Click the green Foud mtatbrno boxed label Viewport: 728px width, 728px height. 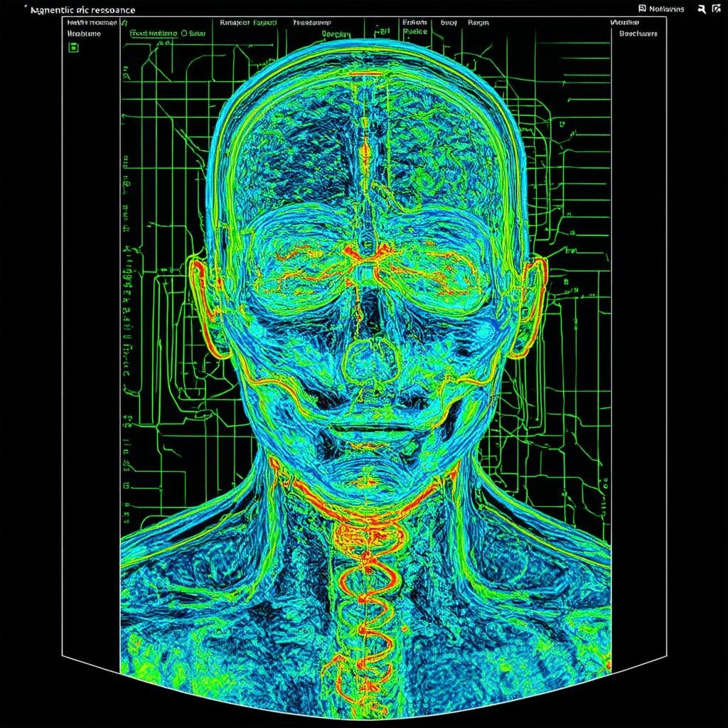(154, 33)
